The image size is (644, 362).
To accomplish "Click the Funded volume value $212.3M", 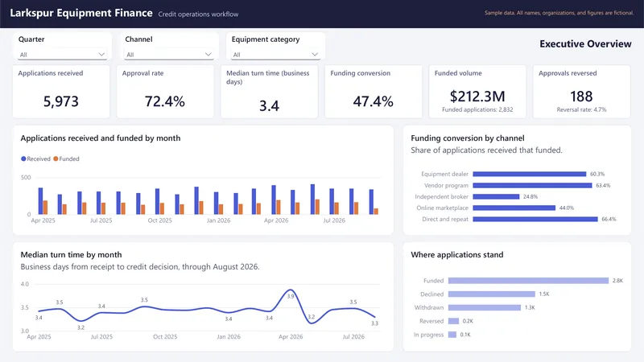I will pyautogui.click(x=477, y=97).
